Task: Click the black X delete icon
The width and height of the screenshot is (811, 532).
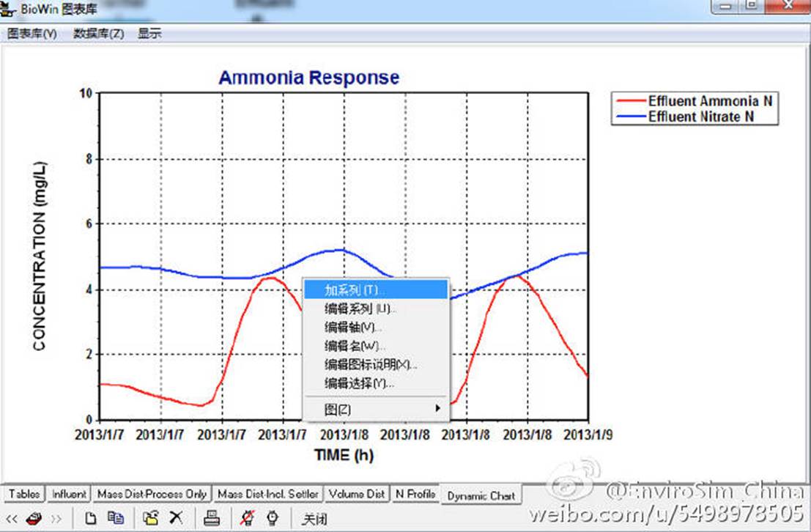Action: (176, 519)
